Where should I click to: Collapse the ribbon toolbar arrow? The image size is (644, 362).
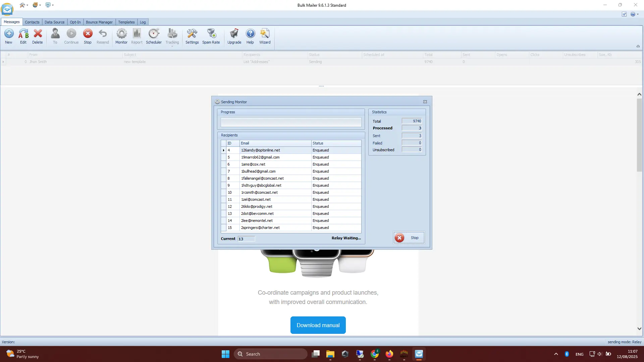click(x=638, y=46)
